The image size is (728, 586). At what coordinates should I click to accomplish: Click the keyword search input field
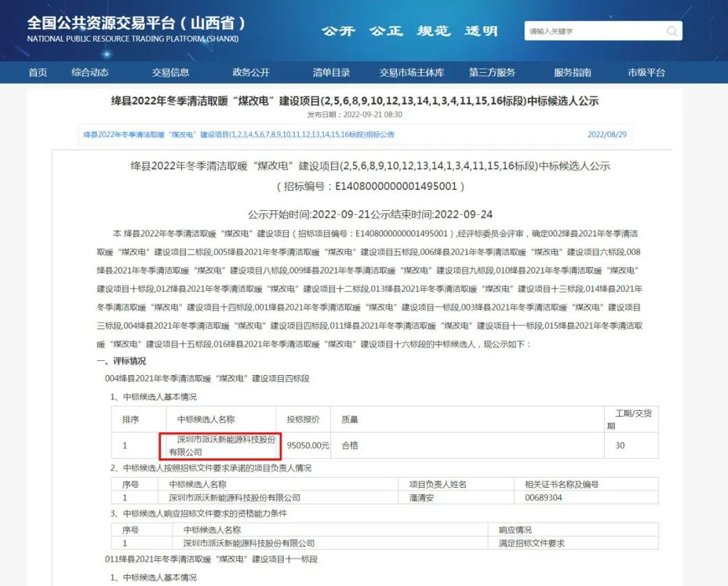pos(593,31)
